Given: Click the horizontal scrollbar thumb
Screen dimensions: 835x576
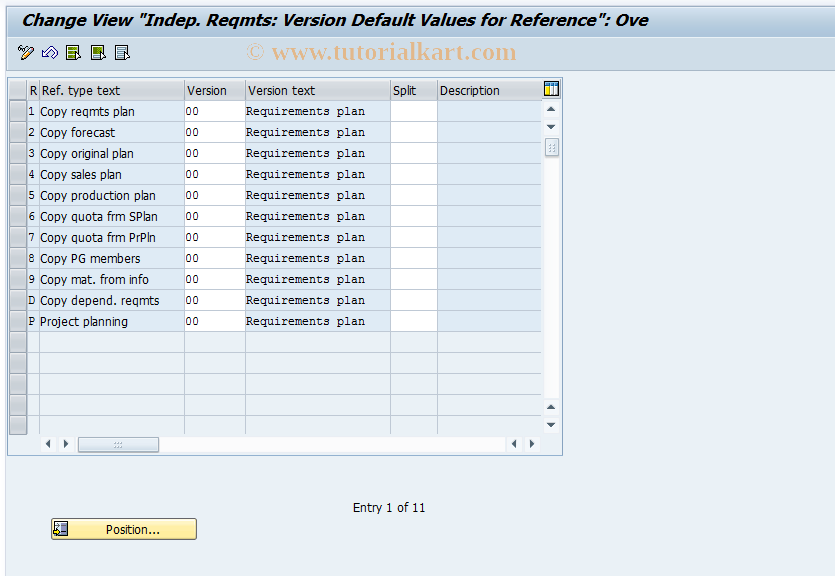Looking at the screenshot, I should coord(118,445).
